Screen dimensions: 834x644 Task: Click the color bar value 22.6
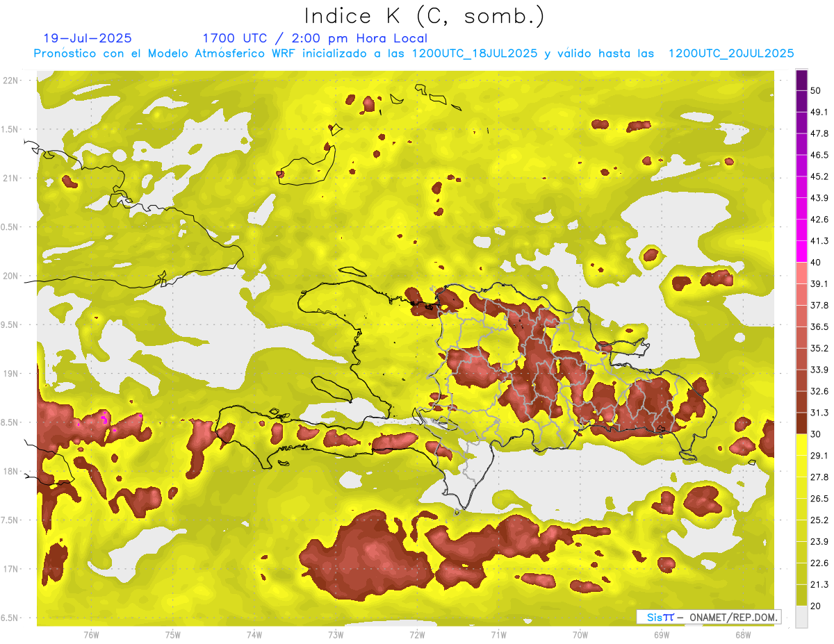tap(819, 563)
